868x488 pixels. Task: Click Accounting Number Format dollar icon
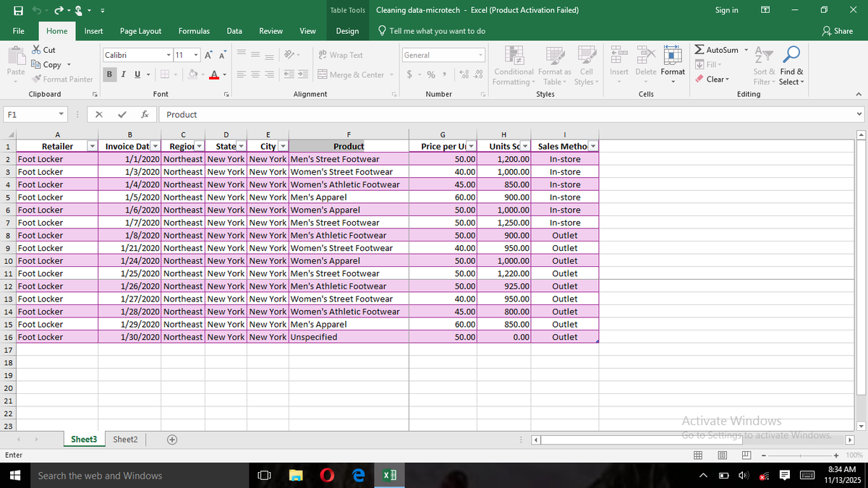pyautogui.click(x=410, y=74)
